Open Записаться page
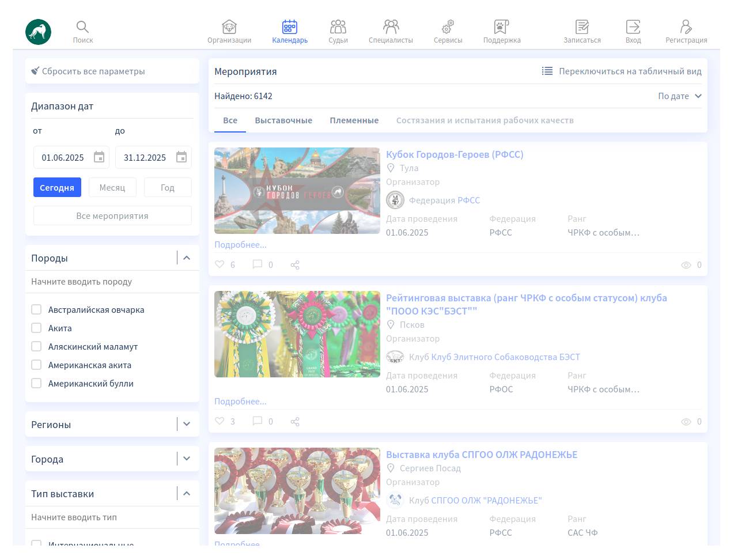The width and height of the screenshot is (734, 560). click(582, 32)
